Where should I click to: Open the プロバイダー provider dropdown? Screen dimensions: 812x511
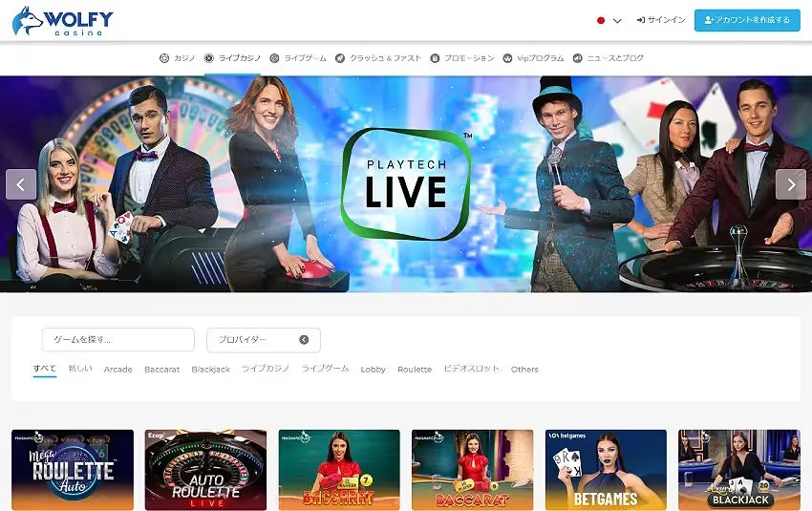click(263, 340)
